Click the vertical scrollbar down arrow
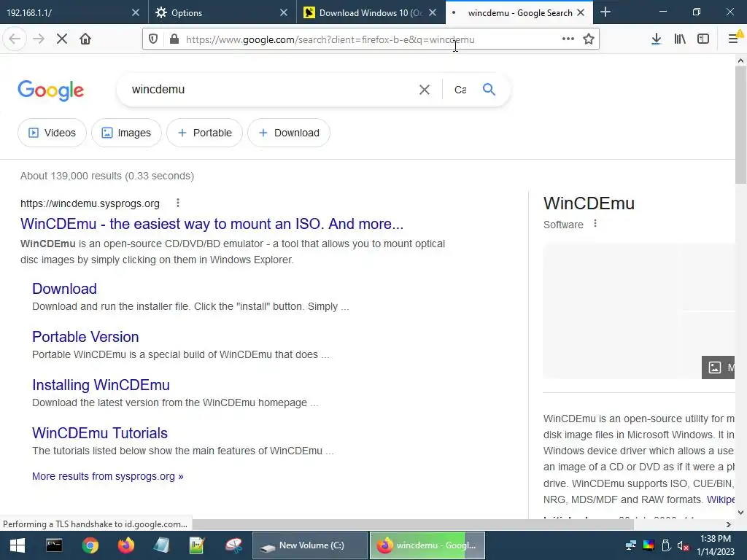747x560 pixels. coord(741,513)
